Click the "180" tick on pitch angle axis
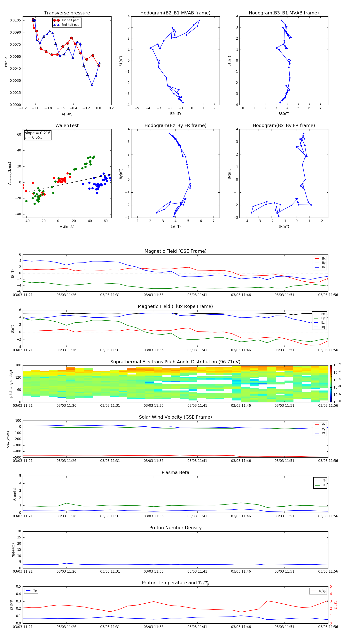 click(18, 365)
